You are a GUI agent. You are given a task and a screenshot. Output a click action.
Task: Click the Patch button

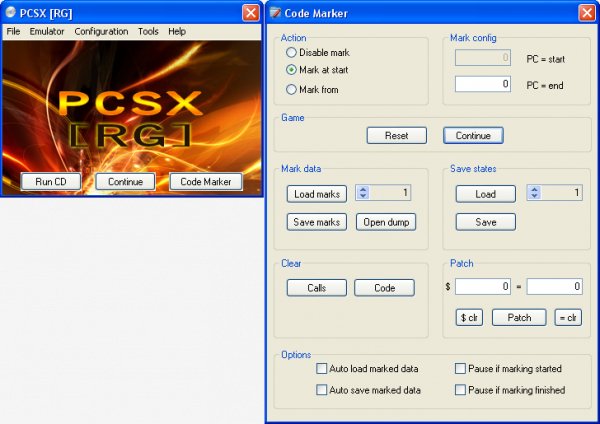coord(519,318)
